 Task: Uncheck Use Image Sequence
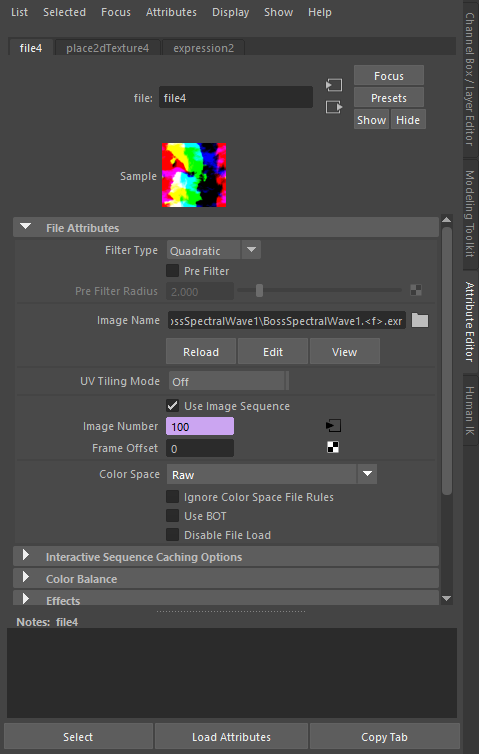(173, 406)
